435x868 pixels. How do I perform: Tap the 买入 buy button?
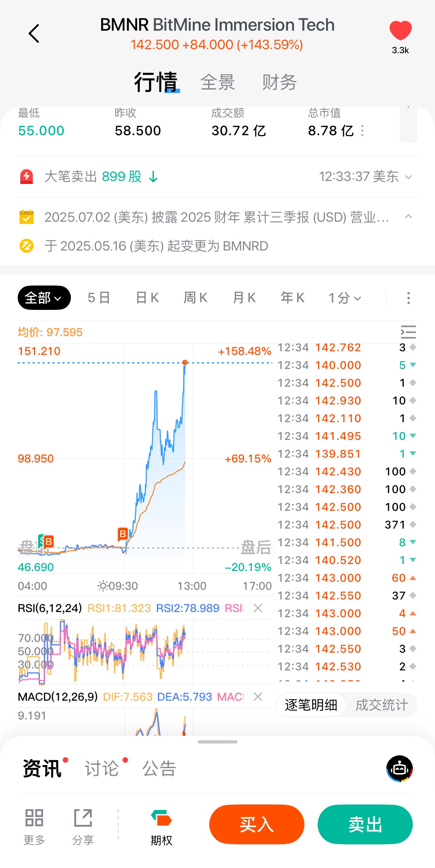tap(257, 824)
